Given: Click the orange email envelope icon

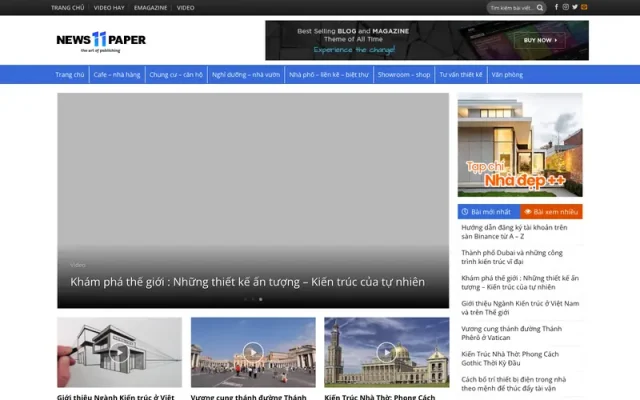Looking at the screenshot, I should pos(584,7).
